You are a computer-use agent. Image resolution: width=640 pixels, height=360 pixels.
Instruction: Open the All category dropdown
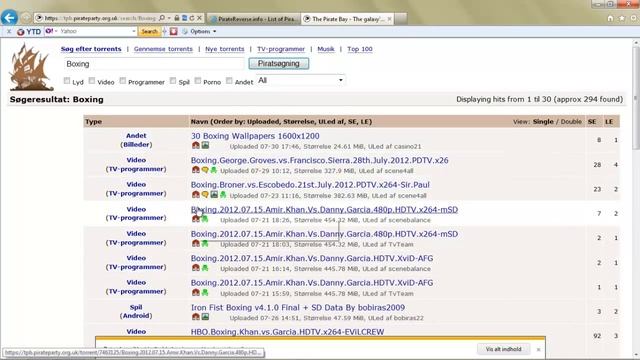(x=300, y=80)
